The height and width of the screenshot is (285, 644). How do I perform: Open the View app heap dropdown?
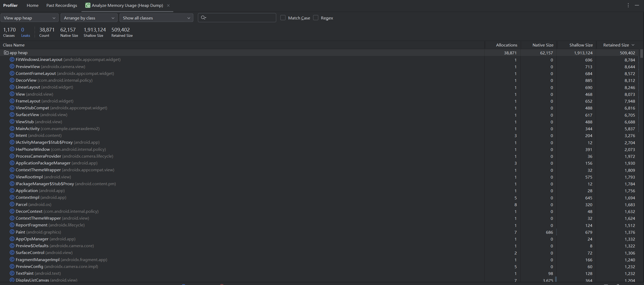click(29, 18)
